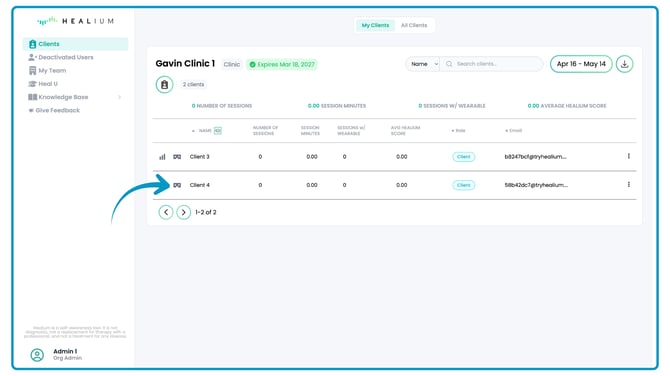Open the Name search filter dropdown
This screenshot has height=376, width=670.
click(423, 64)
